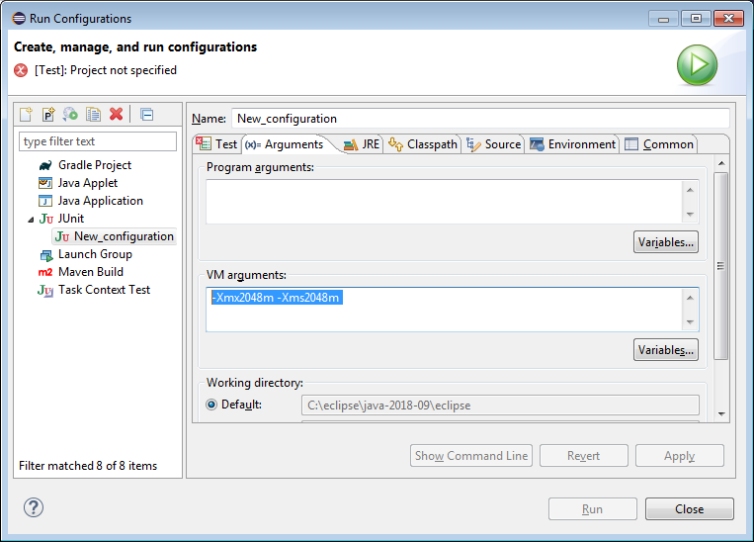Delete the selected configuration with red X
754x542 pixels.
[116, 115]
